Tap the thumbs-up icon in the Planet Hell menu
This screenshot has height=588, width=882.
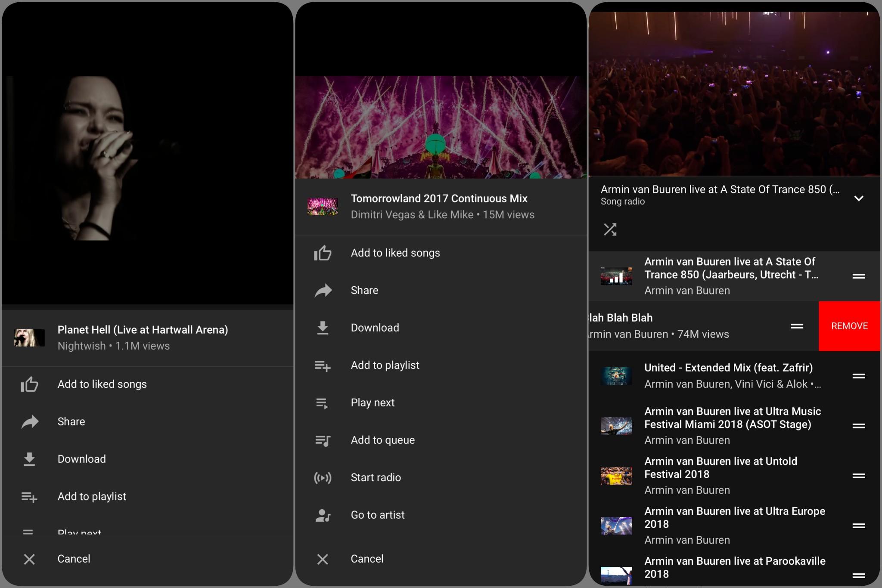tap(29, 384)
